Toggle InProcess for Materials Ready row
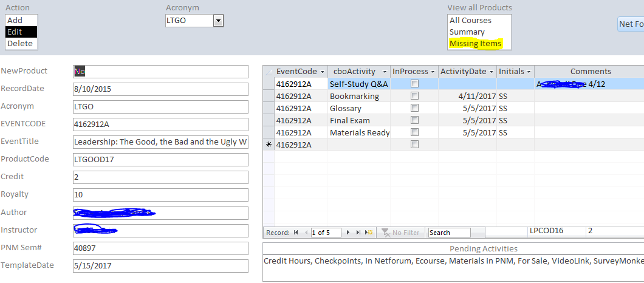The height and width of the screenshot is (283, 644). point(415,132)
